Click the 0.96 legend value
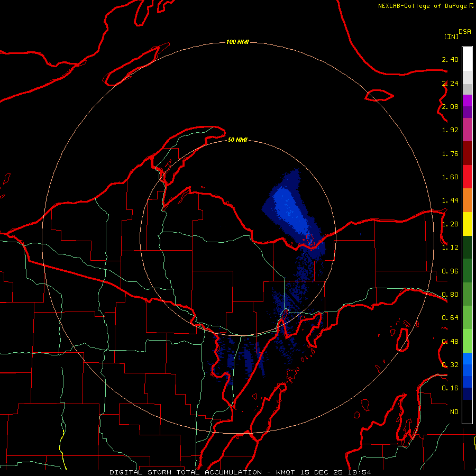Viewport: 476px width, 476px height. (x=450, y=271)
